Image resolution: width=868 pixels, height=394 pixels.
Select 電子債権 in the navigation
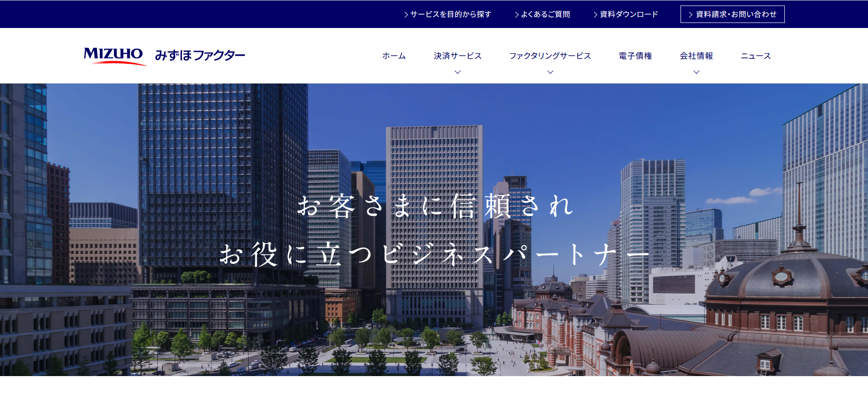pos(635,56)
